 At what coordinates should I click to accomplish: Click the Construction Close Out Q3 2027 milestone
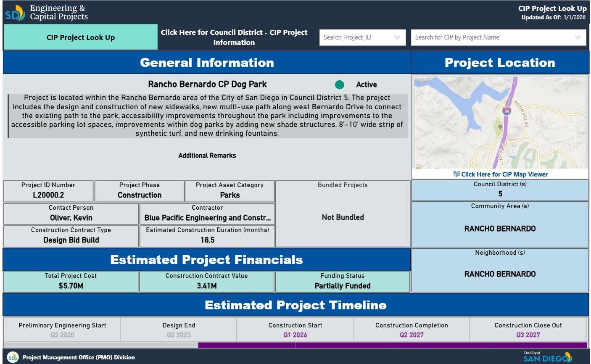point(528,330)
